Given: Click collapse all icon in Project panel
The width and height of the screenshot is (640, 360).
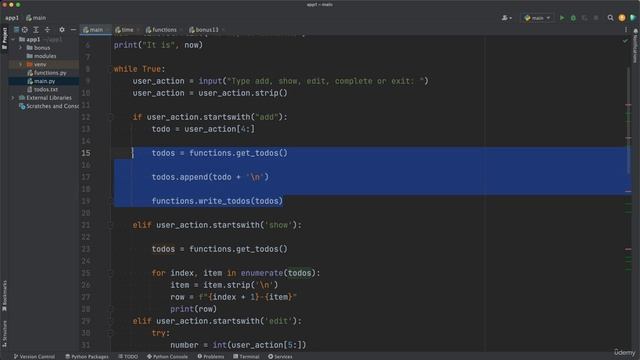Looking at the screenshot, I should 47,30.
